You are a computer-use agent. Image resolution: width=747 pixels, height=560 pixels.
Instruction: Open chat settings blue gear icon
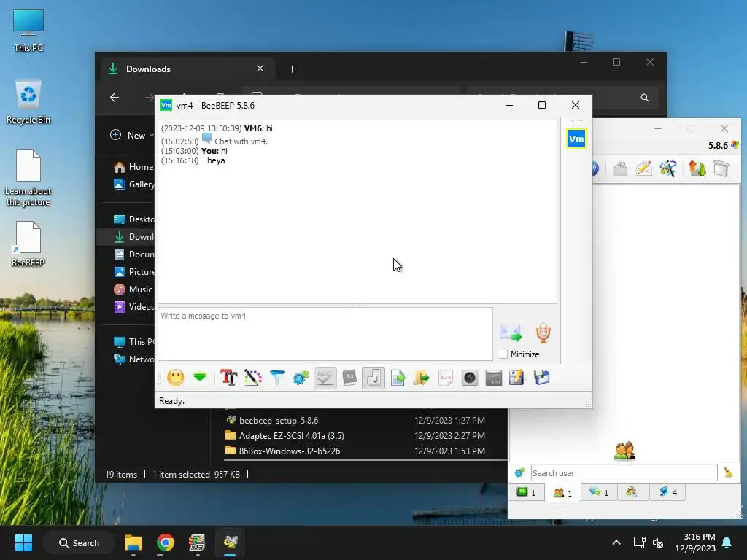301,378
